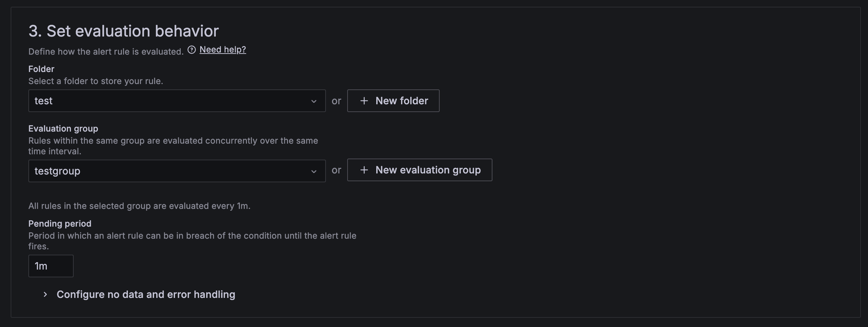Click the evaluated every 1m info text
The height and width of the screenshot is (327, 868).
click(139, 206)
